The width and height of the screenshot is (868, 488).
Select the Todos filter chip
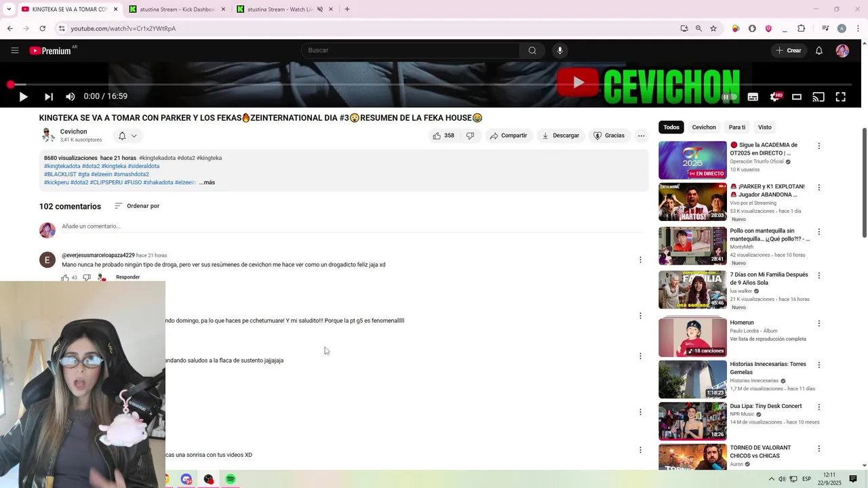[671, 127]
